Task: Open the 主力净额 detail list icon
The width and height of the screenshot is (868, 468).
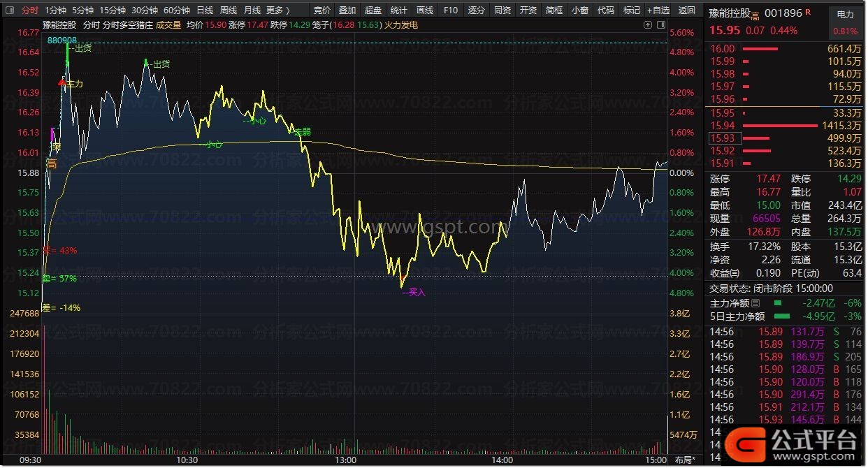Action: pyautogui.click(x=755, y=303)
